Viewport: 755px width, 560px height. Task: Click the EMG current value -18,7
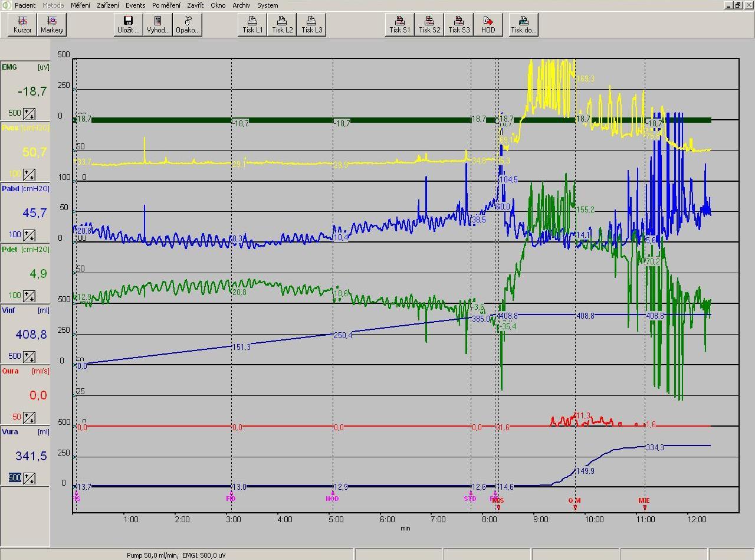tap(32, 91)
